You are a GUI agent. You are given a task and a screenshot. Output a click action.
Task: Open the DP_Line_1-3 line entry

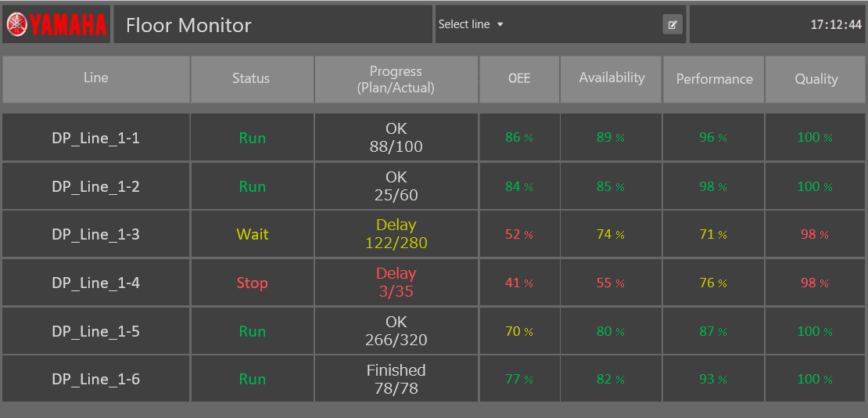click(95, 234)
